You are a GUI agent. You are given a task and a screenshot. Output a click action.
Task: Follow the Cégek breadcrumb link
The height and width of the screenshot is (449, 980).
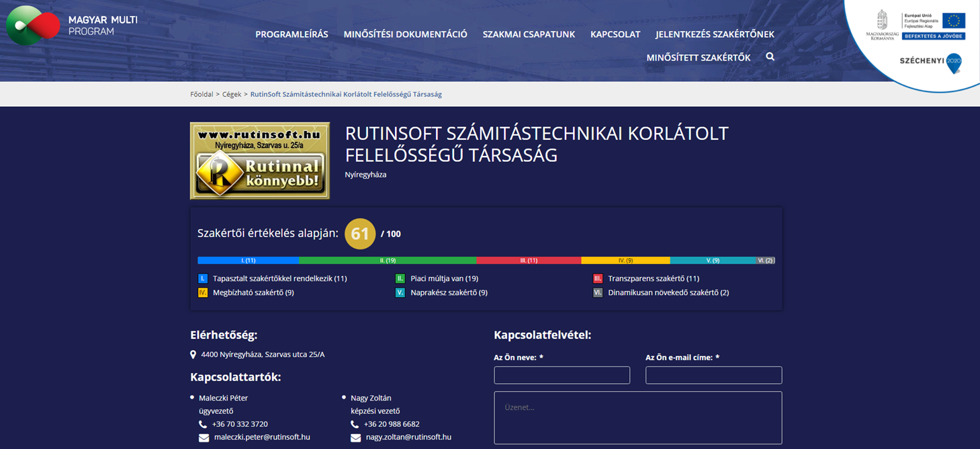pyautogui.click(x=232, y=94)
